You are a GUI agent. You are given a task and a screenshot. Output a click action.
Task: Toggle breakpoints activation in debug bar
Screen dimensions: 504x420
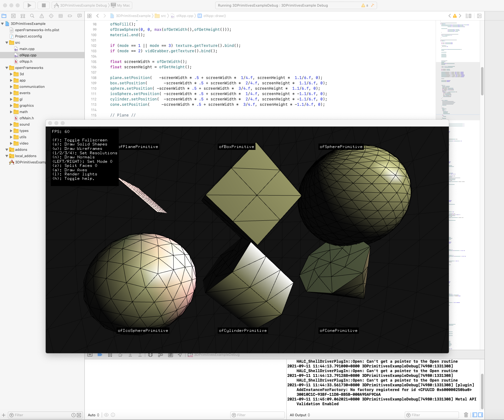(x=100, y=355)
